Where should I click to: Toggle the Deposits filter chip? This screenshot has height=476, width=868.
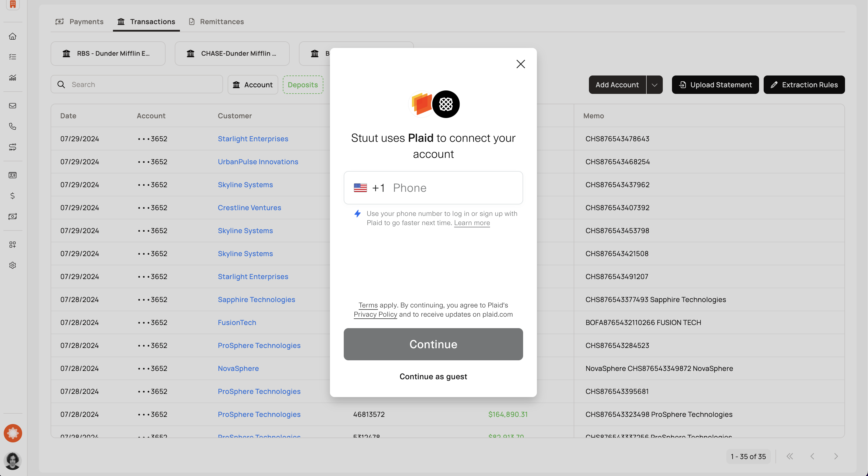click(303, 85)
